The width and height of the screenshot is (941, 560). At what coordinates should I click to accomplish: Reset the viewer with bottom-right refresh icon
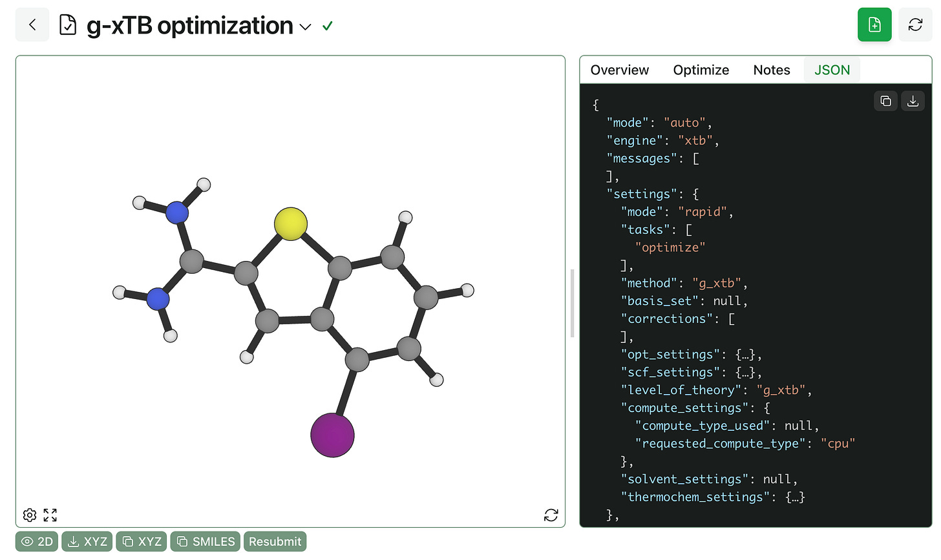551,515
